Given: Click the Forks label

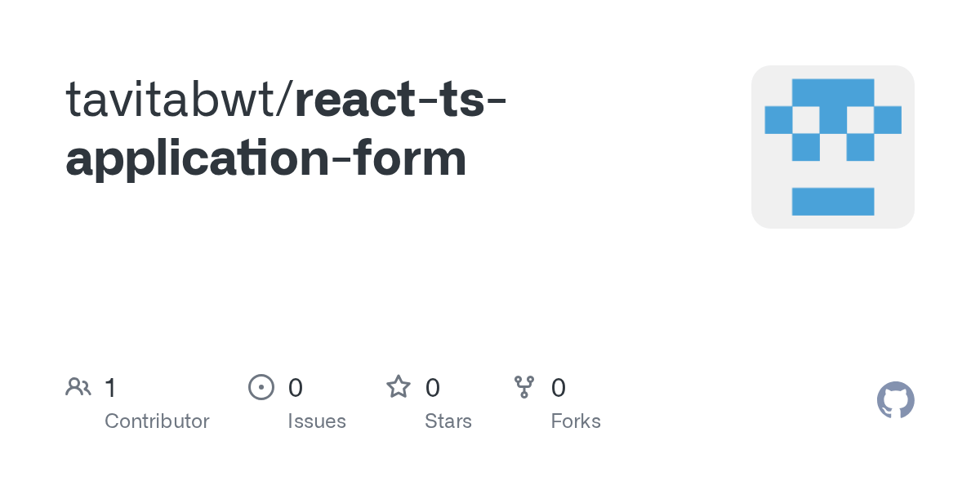Looking at the screenshot, I should click(x=576, y=421).
